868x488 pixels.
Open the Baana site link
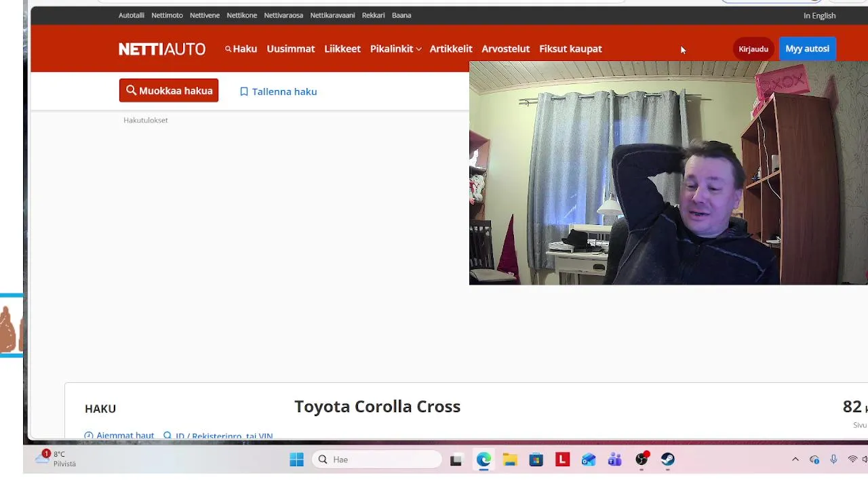click(x=401, y=15)
